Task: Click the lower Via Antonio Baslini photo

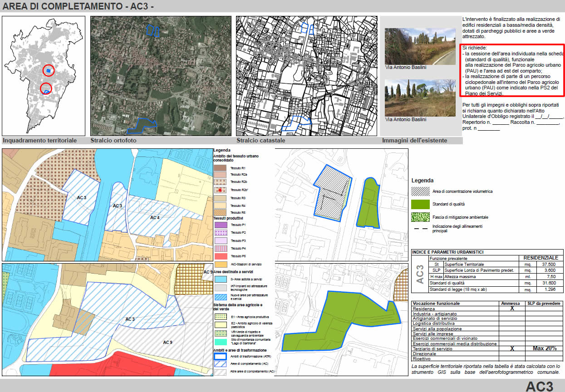Action: 420,98
